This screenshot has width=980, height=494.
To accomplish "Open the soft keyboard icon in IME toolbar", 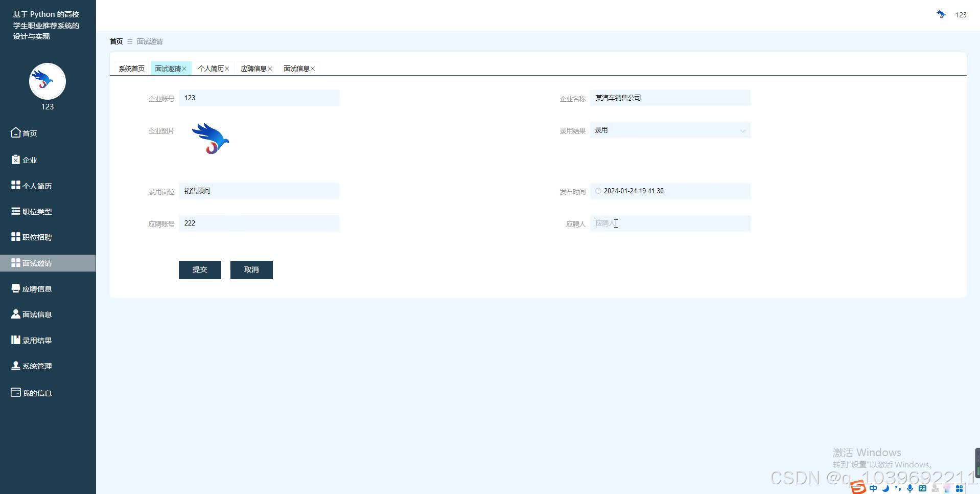I will tap(922, 488).
